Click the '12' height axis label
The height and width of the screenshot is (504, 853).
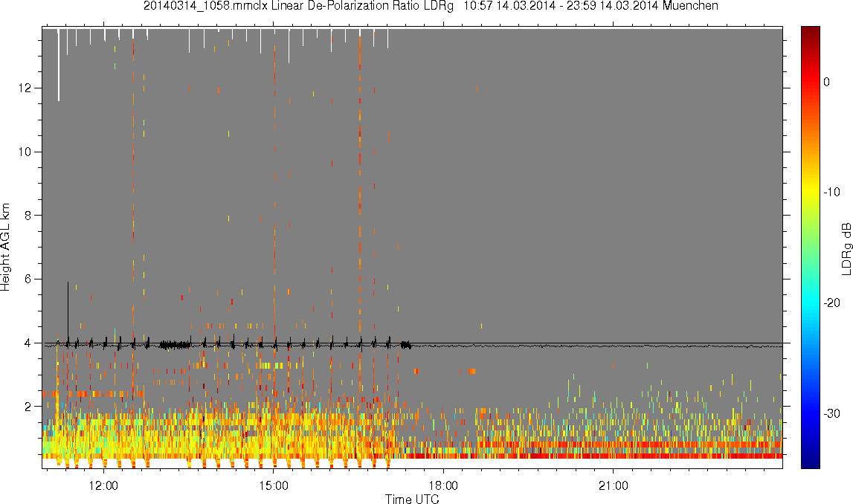(x=25, y=88)
